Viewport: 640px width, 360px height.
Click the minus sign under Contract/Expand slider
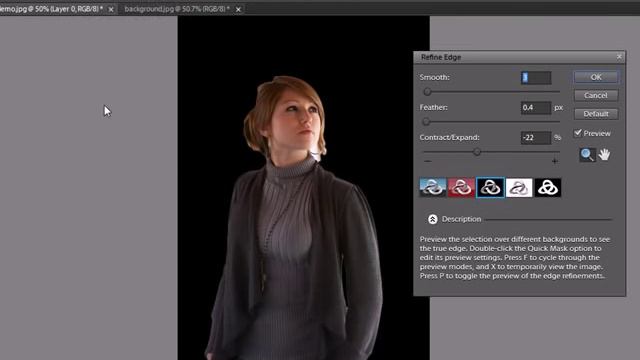click(x=427, y=161)
